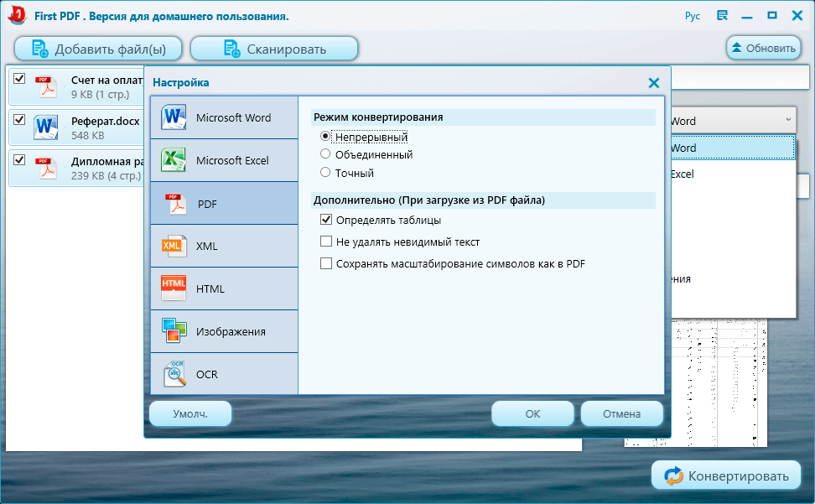The image size is (815, 504).
Task: Click the HTML icon in settings sidebar
Action: click(173, 288)
